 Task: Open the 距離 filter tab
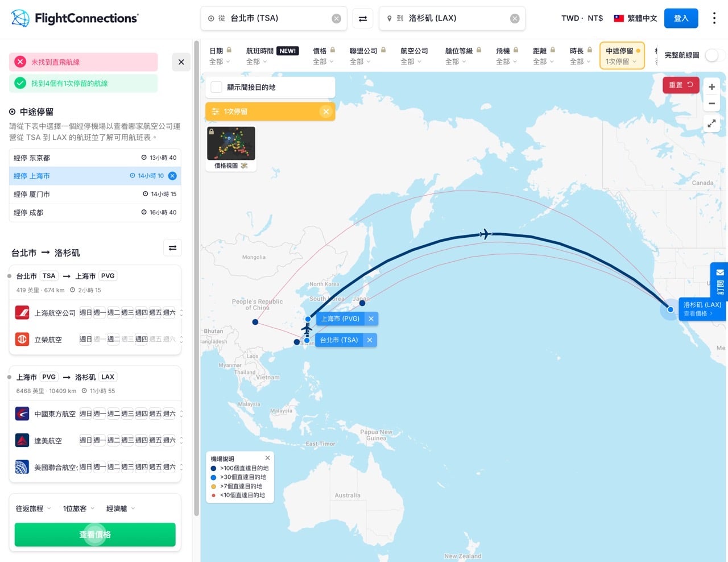click(x=544, y=56)
